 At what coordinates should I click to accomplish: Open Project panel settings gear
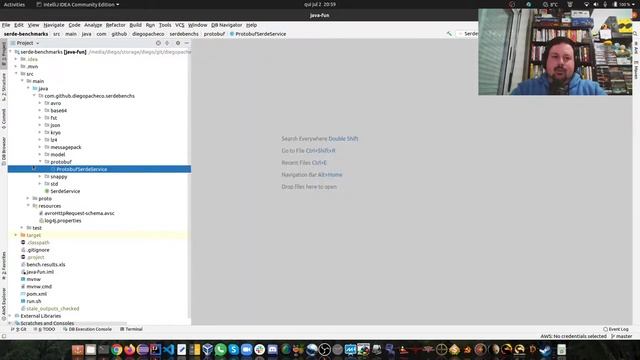pos(178,43)
